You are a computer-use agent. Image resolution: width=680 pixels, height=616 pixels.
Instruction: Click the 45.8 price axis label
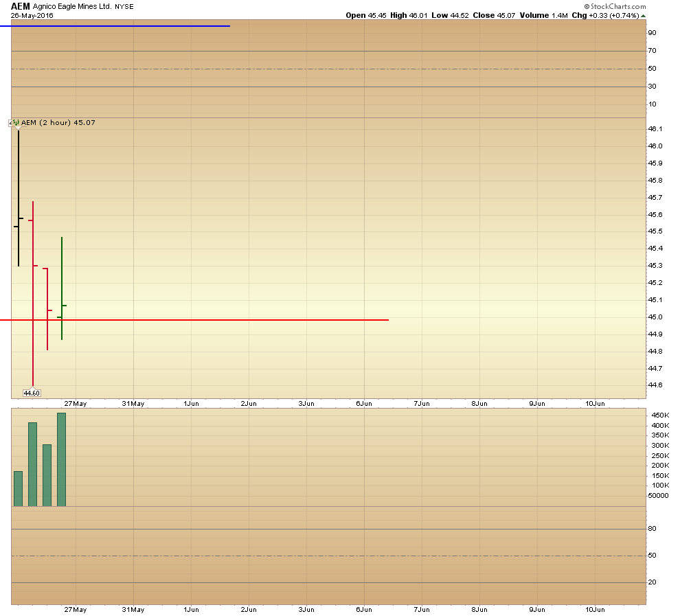point(655,181)
